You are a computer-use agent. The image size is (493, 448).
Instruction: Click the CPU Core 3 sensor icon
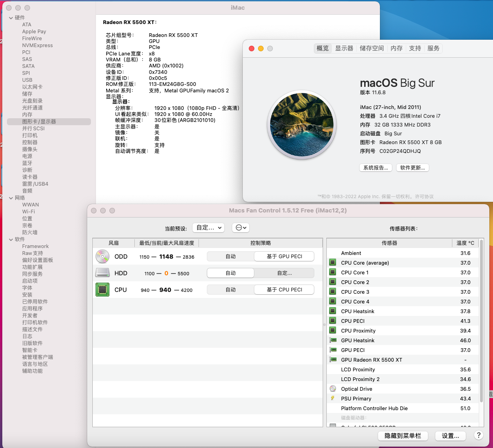click(333, 291)
